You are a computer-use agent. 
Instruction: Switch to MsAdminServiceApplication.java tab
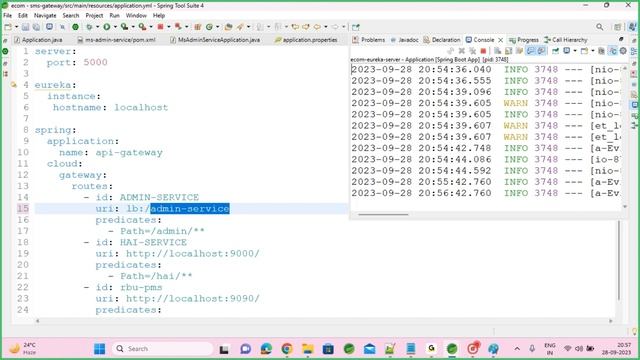(215, 40)
